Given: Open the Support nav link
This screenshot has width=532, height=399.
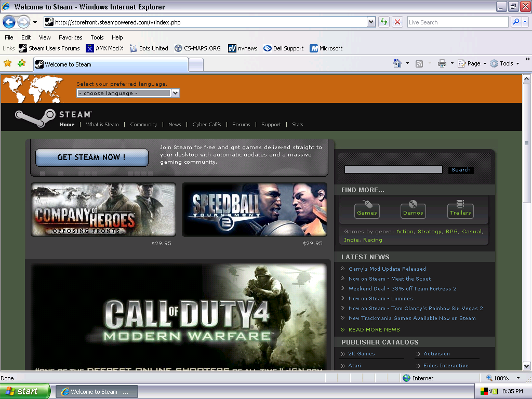Looking at the screenshot, I should click(271, 125).
